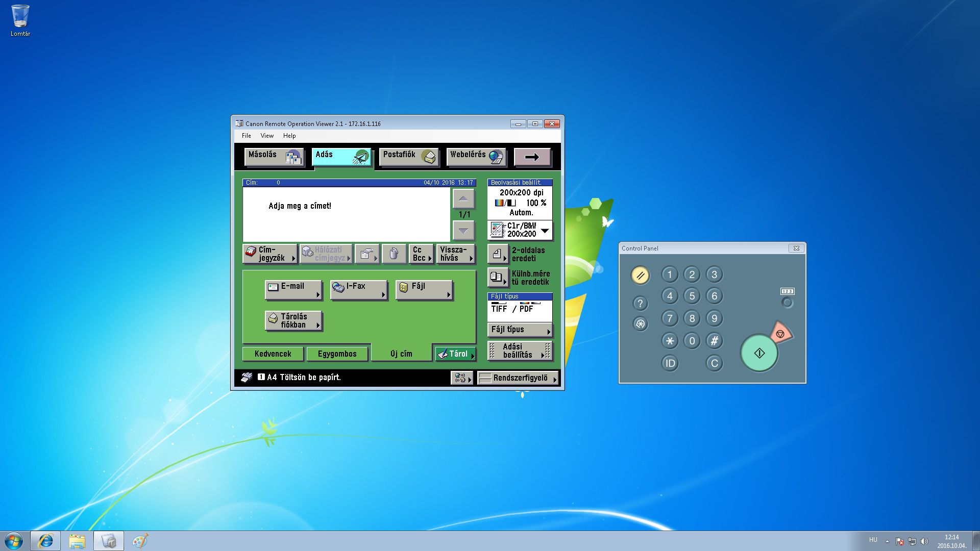Click keypad digit 7 on Control Panel
980x551 pixels.
670,318
